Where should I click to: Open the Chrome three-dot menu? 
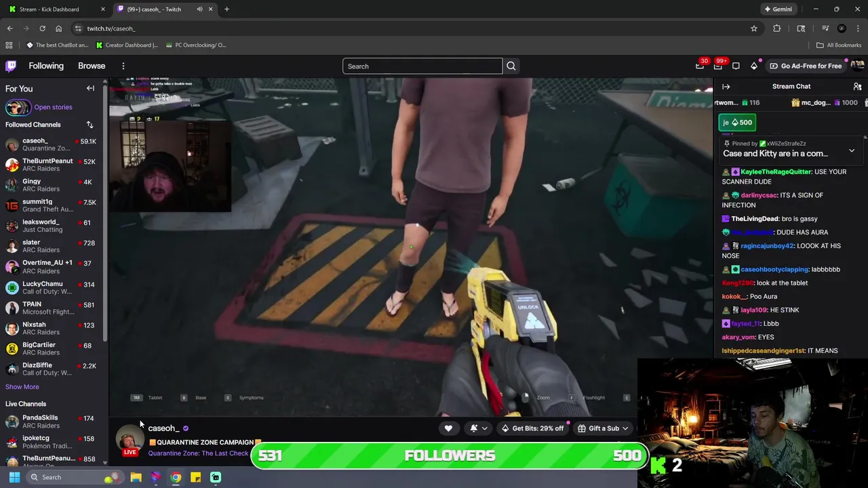(858, 28)
